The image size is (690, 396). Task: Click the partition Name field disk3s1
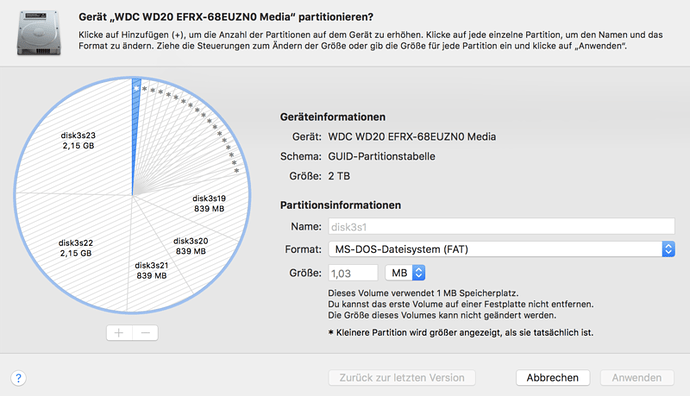[x=502, y=227]
